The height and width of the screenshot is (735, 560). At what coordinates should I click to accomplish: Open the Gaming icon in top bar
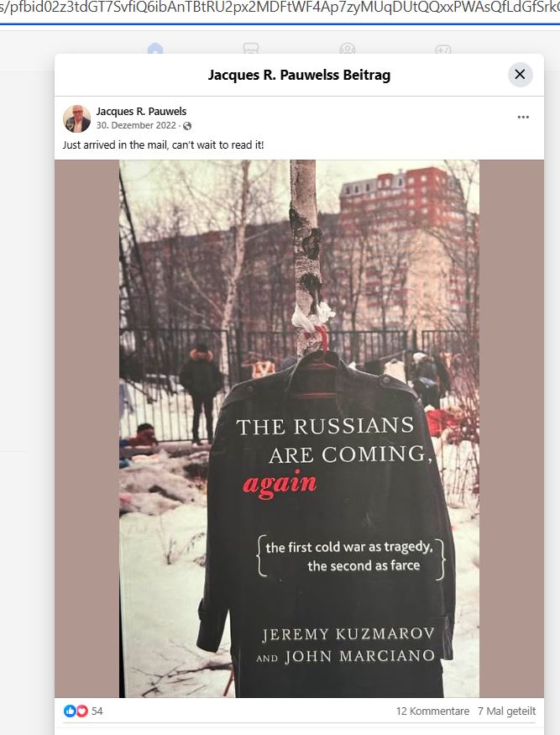click(x=443, y=49)
